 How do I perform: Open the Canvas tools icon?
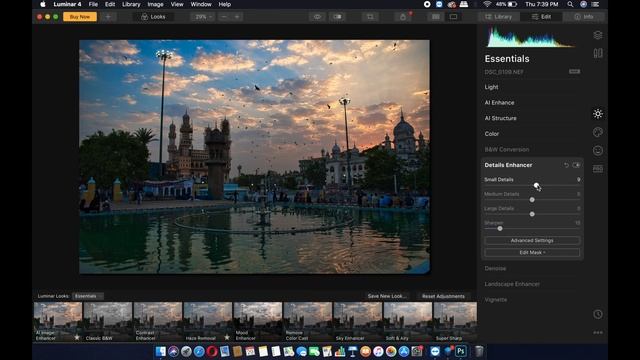(598, 53)
